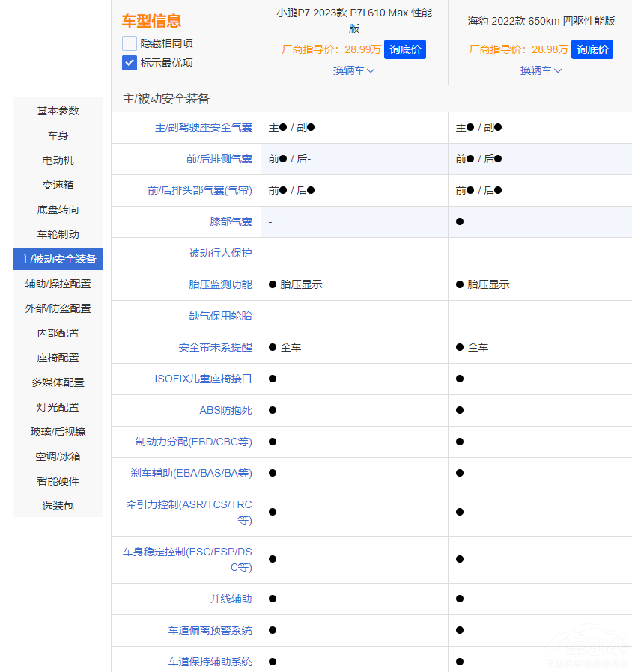Open the 胎压监测功能 detail link
The height and width of the screenshot is (672, 632).
point(221,284)
